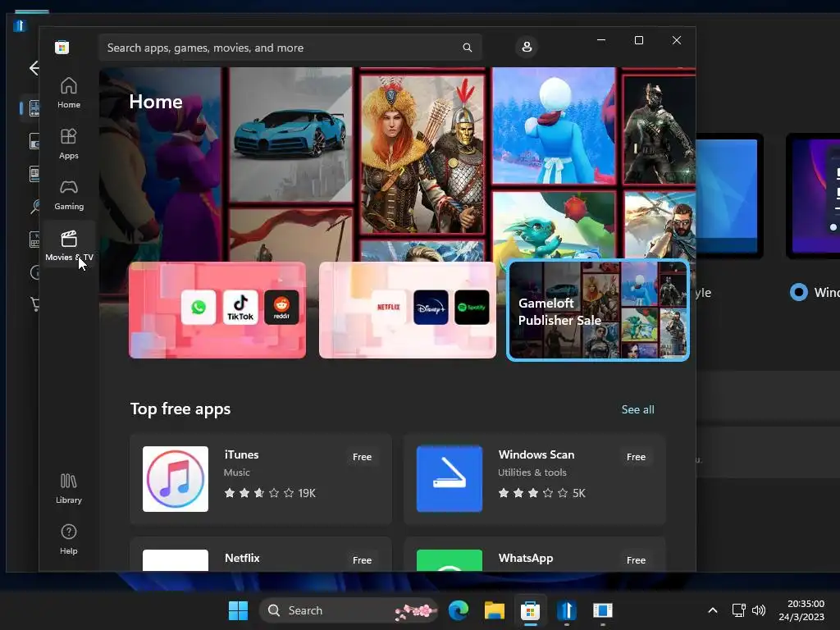Image resolution: width=840 pixels, height=630 pixels.
Task: Open Help in the Store sidebar
Action: [69, 540]
